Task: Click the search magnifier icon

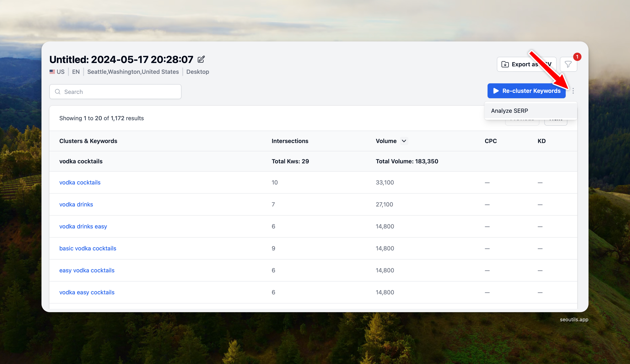Action: 58,92
